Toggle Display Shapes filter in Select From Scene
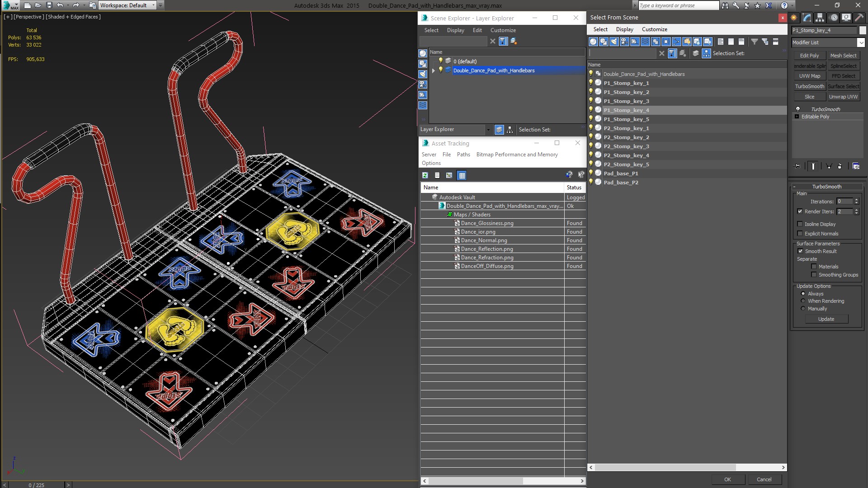 604,42
